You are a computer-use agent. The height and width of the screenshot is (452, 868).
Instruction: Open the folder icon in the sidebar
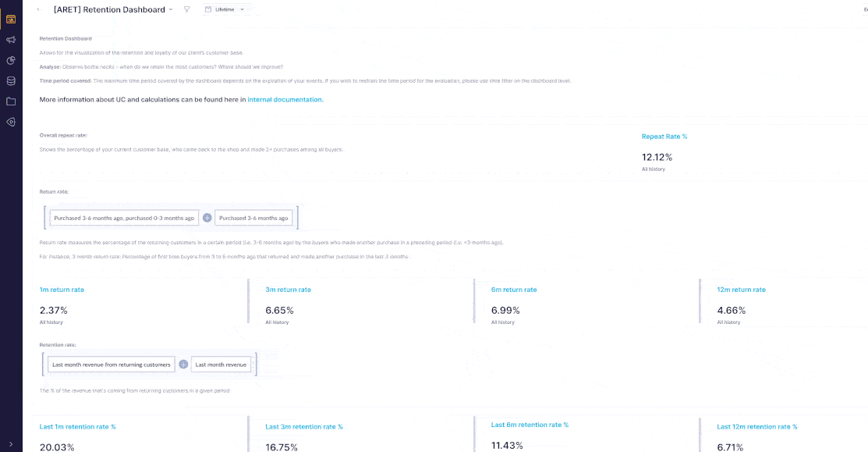11,101
